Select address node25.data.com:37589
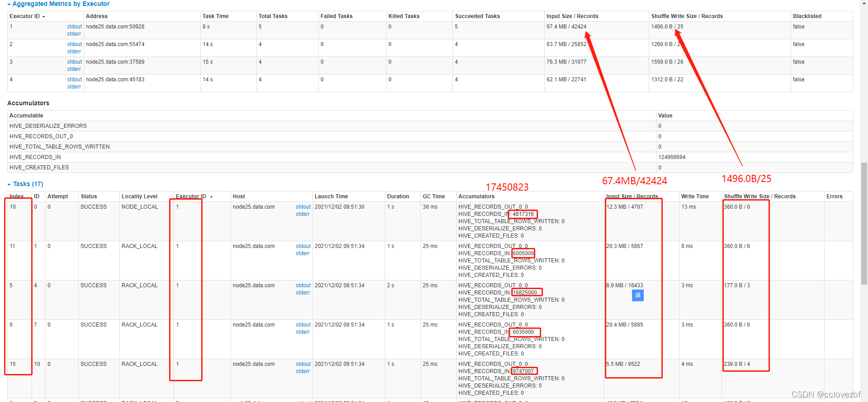The width and height of the screenshot is (868, 402). (x=115, y=62)
